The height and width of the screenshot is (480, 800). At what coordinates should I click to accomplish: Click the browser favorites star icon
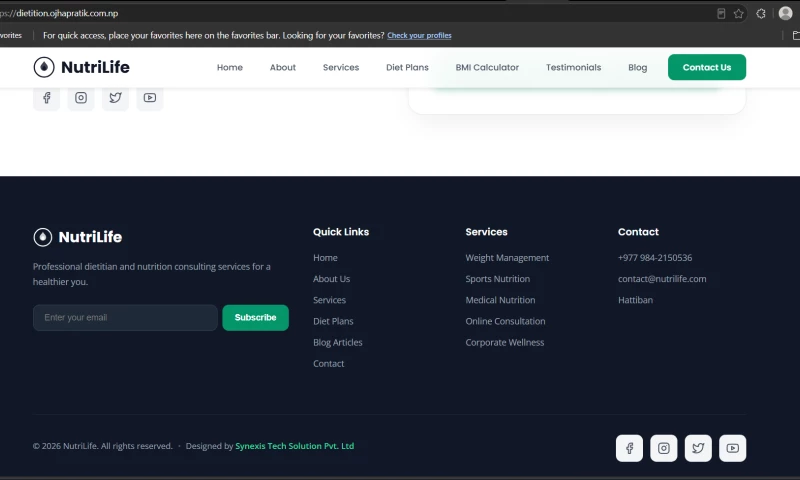tap(738, 14)
